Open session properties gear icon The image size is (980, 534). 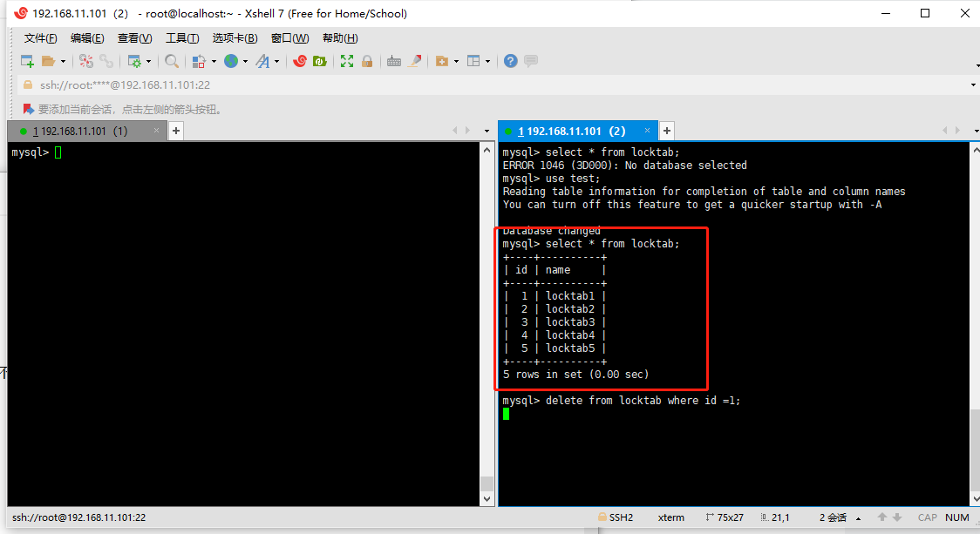tap(133, 61)
